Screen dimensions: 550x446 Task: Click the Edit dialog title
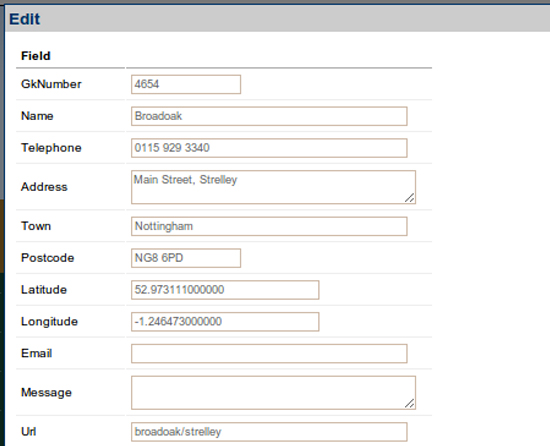[x=25, y=19]
